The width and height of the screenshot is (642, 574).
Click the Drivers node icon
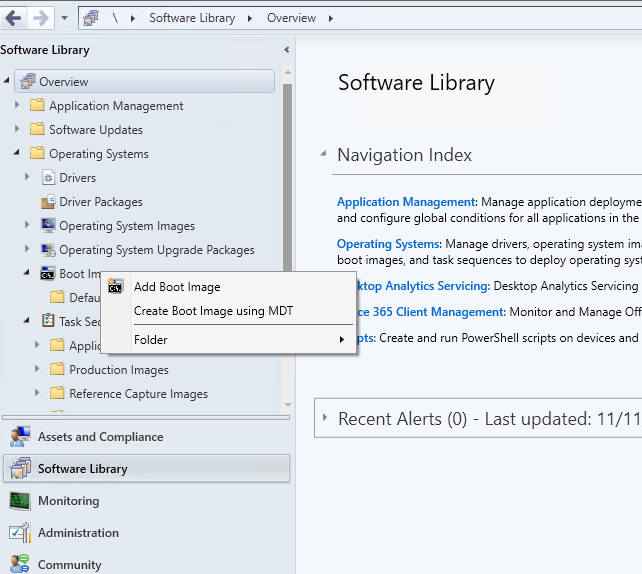[x=48, y=178]
